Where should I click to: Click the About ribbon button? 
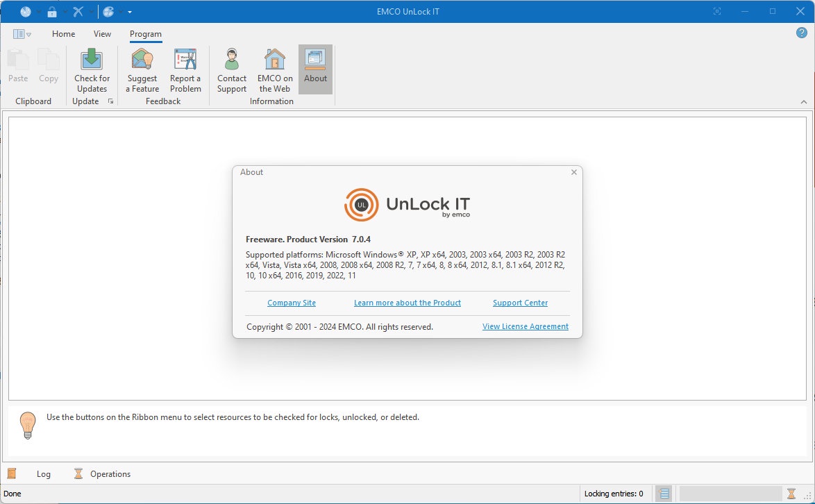[315, 69]
